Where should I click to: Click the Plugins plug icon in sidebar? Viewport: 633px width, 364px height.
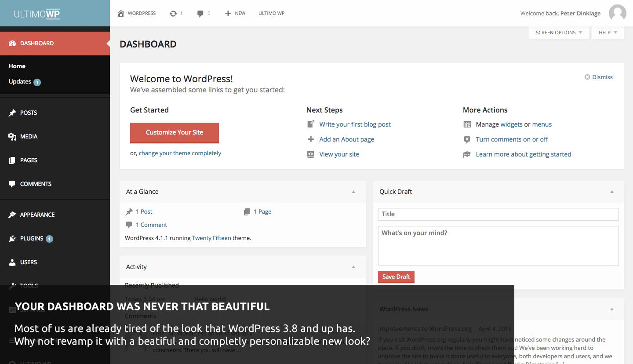(12, 239)
